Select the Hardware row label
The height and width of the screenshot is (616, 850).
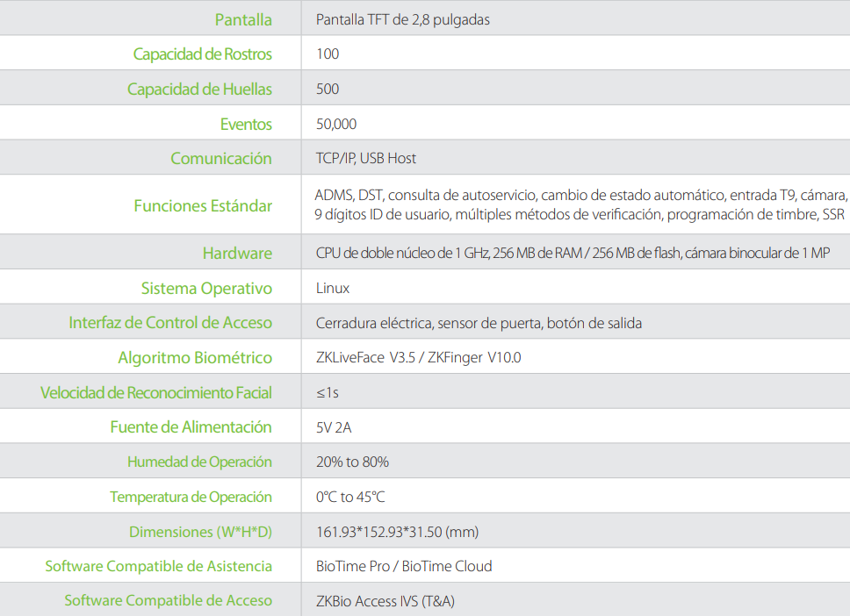237,253
